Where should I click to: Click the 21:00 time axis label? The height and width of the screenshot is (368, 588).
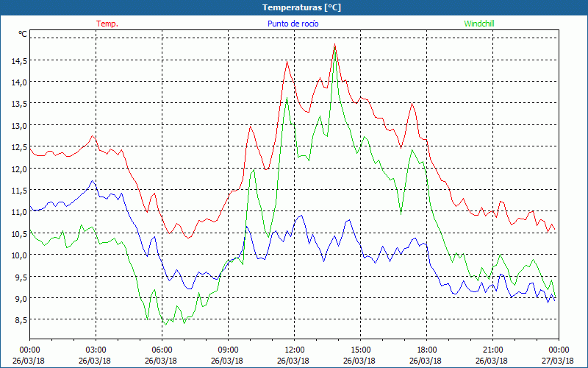pos(492,350)
